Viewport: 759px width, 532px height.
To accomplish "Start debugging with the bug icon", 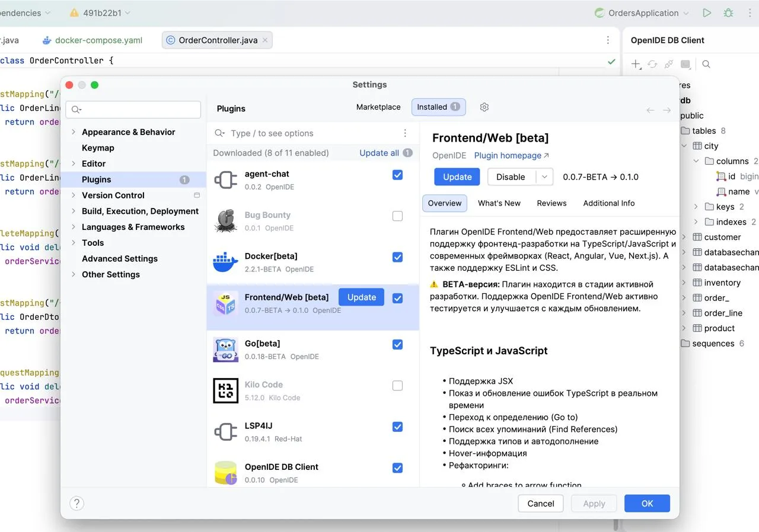I will click(x=728, y=12).
